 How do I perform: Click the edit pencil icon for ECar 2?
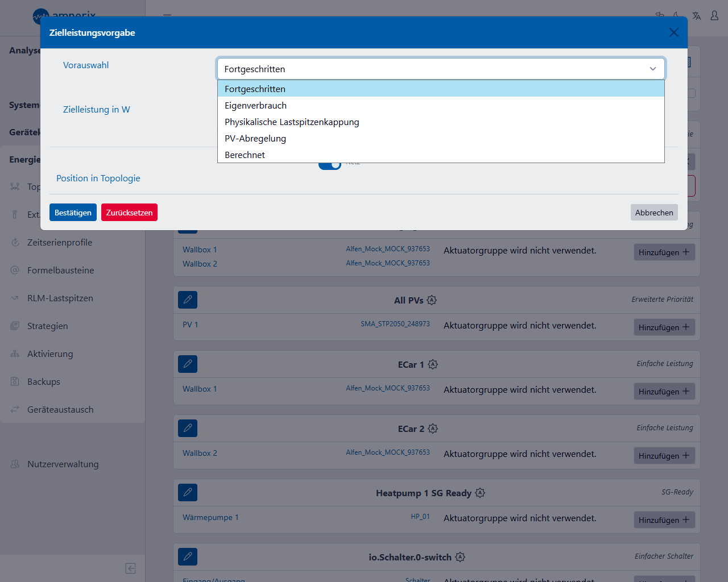(x=188, y=428)
